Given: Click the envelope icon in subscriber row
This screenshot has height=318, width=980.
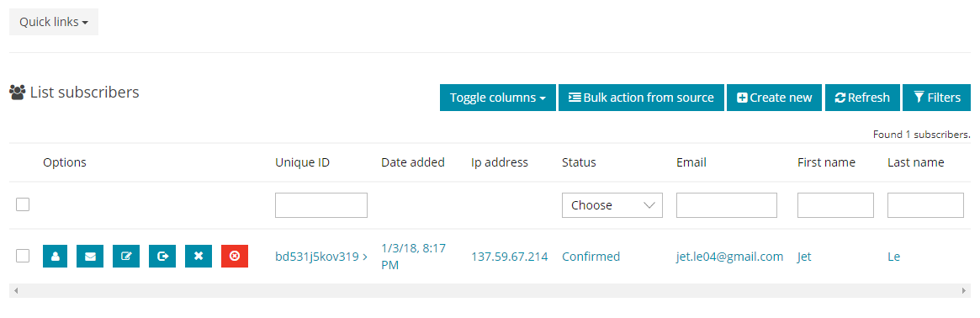Looking at the screenshot, I should pos(90,256).
